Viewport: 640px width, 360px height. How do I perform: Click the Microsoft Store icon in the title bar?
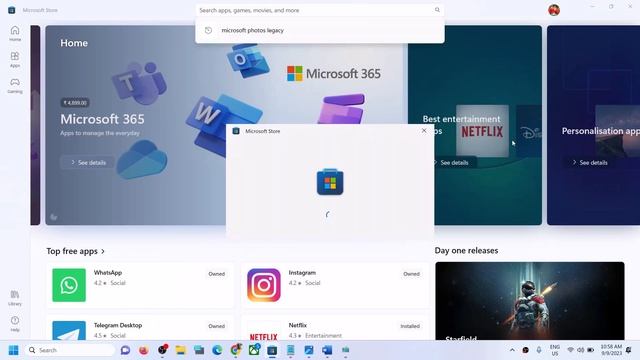pos(12,10)
